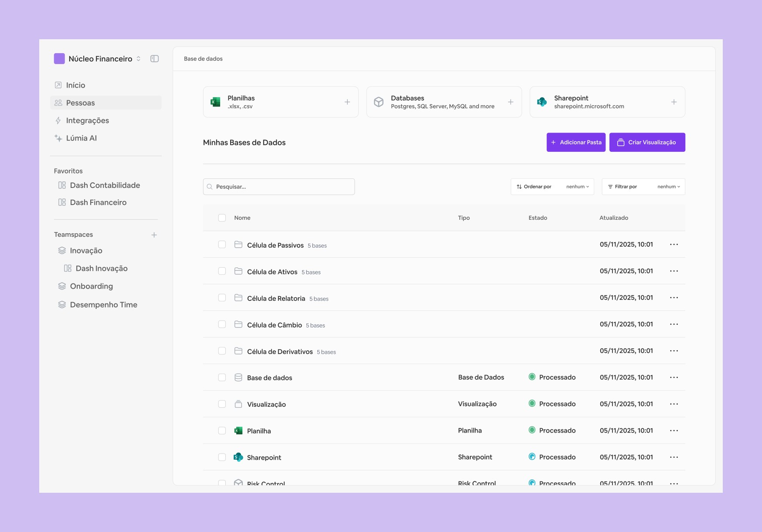This screenshot has width=762, height=532.
Task: Check the Visualização row checkbox
Action: pyautogui.click(x=222, y=404)
